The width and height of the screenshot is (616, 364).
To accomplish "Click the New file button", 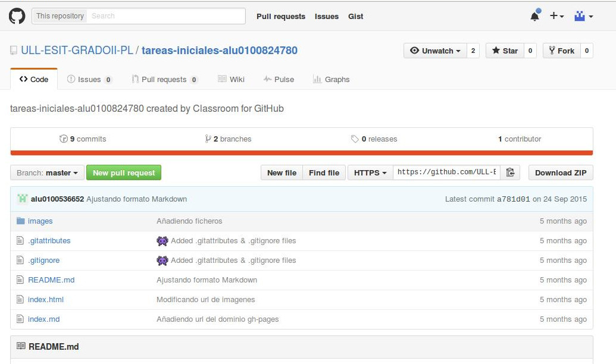I will (x=282, y=172).
